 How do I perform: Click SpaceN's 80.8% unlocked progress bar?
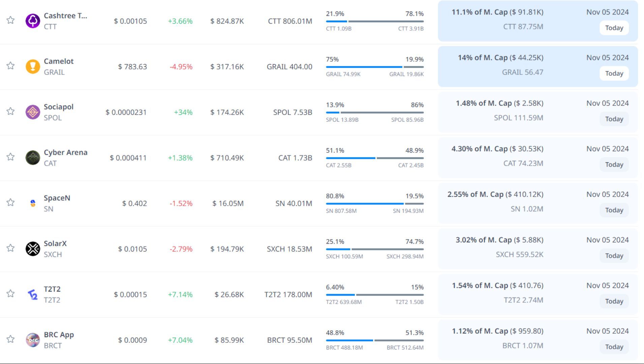click(374, 204)
